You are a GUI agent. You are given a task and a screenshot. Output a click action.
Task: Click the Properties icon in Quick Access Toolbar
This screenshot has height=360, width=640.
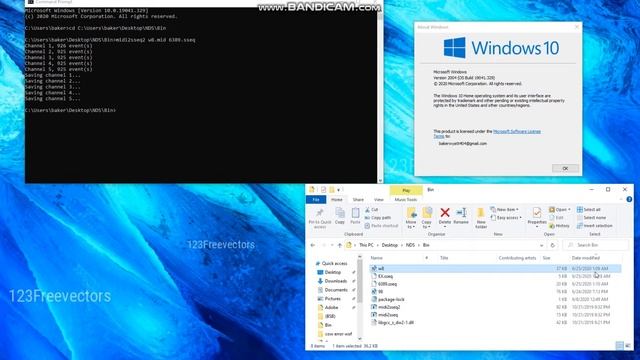pos(323,190)
